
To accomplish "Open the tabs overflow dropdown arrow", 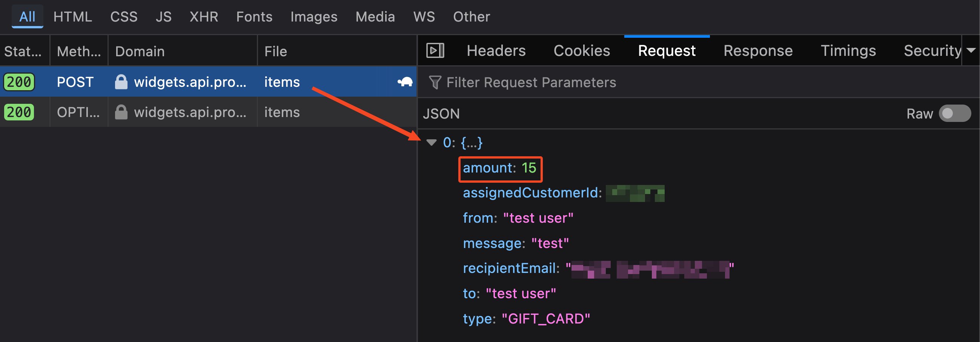I will 971,51.
